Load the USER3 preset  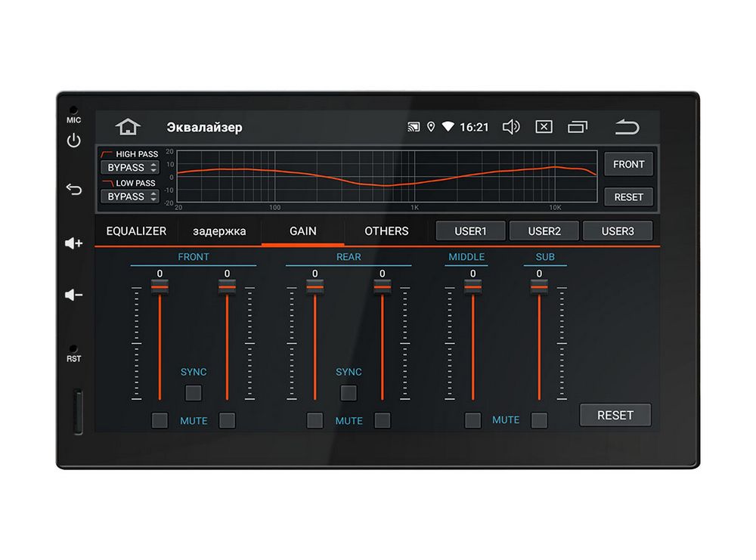(x=618, y=231)
